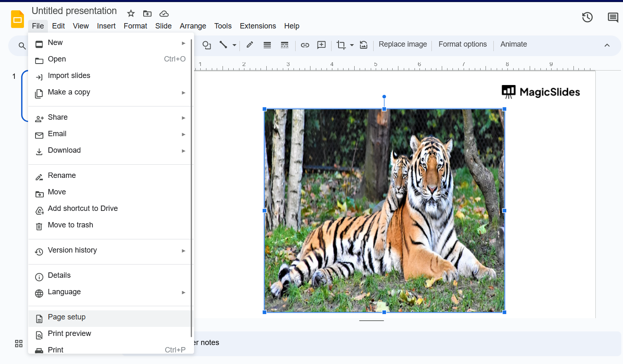
Task: Click the border dash style icon
Action: [x=284, y=45]
